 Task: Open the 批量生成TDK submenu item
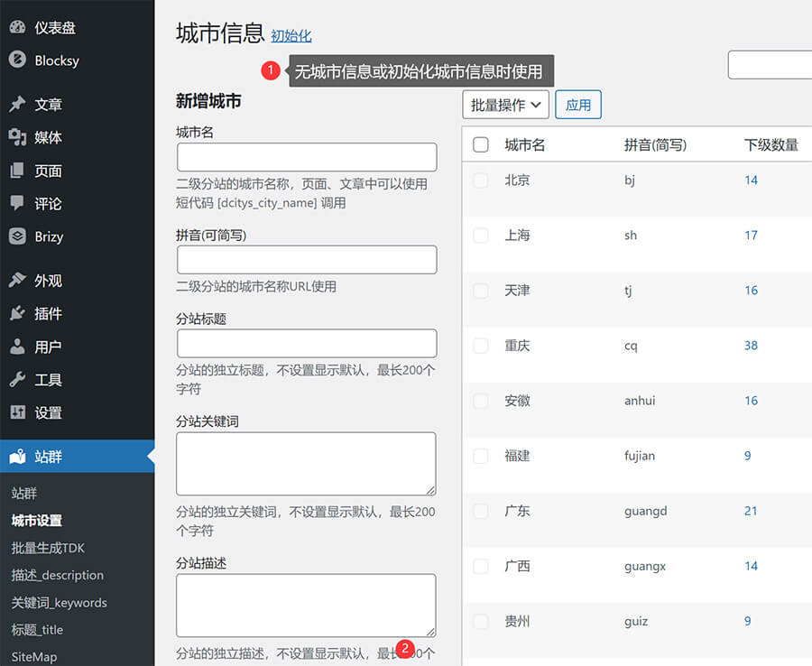[48, 548]
